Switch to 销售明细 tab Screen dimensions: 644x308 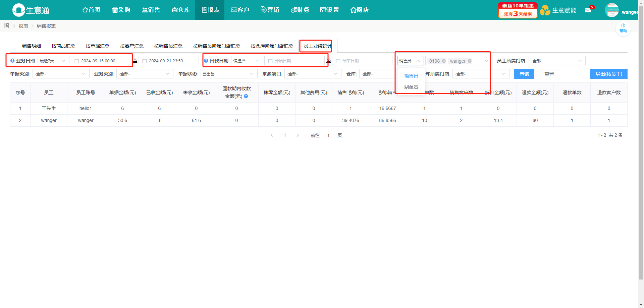point(32,46)
